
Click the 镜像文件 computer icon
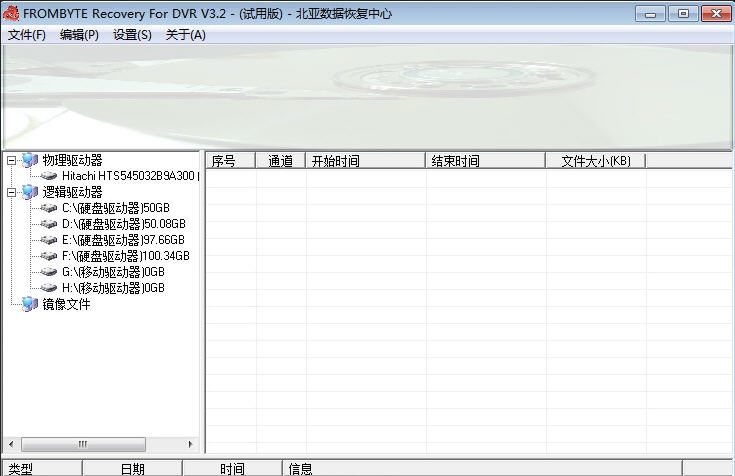(x=30, y=304)
